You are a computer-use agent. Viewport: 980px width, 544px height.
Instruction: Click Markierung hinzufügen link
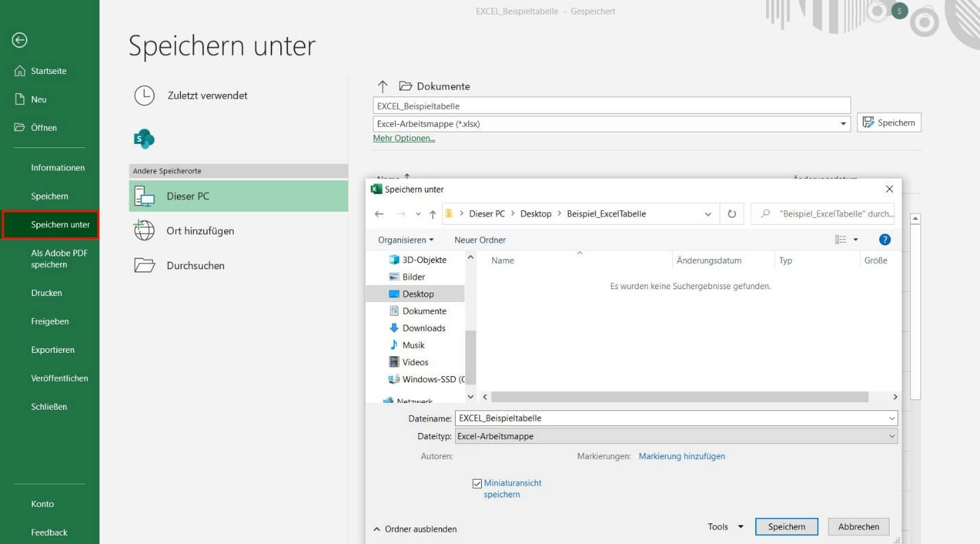click(682, 456)
